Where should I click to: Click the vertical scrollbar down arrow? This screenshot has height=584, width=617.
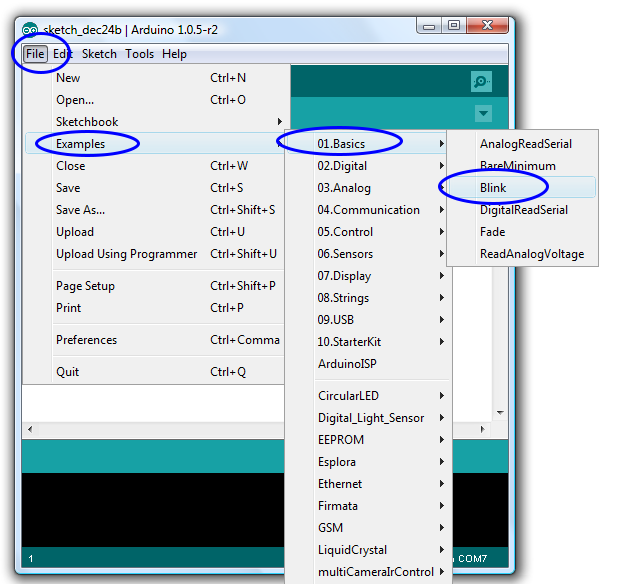(500, 413)
